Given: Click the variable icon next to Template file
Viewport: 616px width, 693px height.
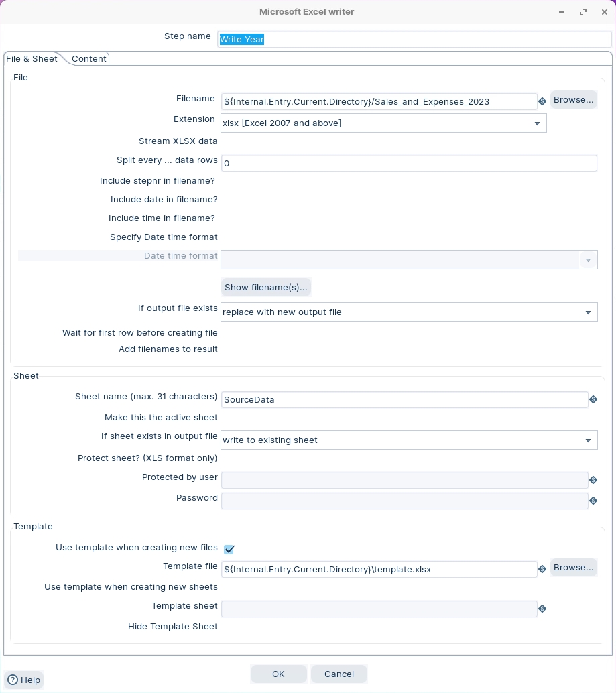Looking at the screenshot, I should point(542,569).
